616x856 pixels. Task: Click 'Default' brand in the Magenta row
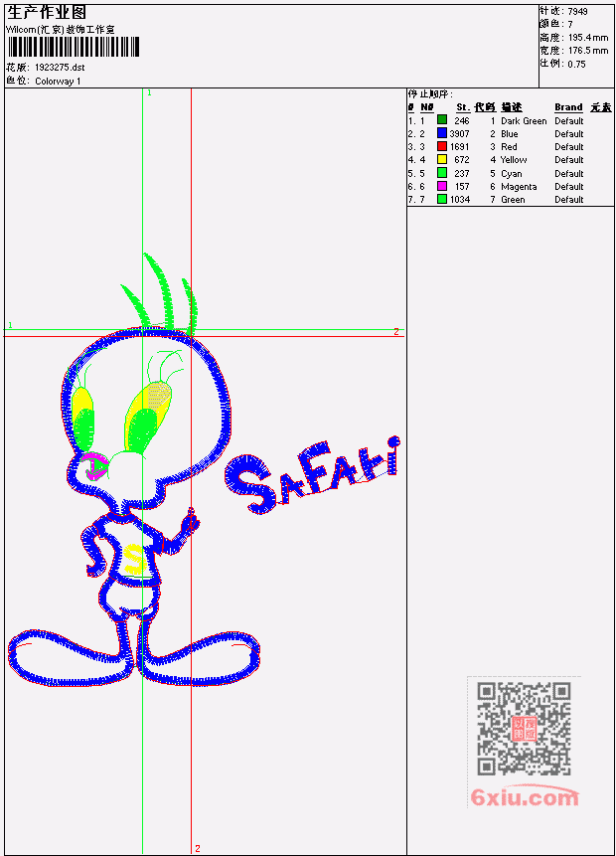click(569, 187)
